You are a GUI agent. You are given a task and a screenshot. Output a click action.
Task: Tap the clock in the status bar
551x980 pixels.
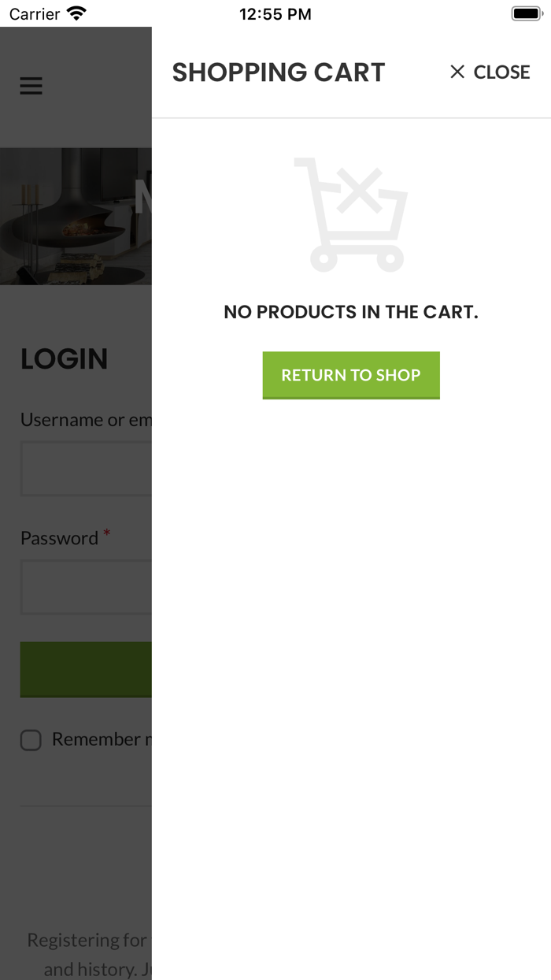click(275, 13)
